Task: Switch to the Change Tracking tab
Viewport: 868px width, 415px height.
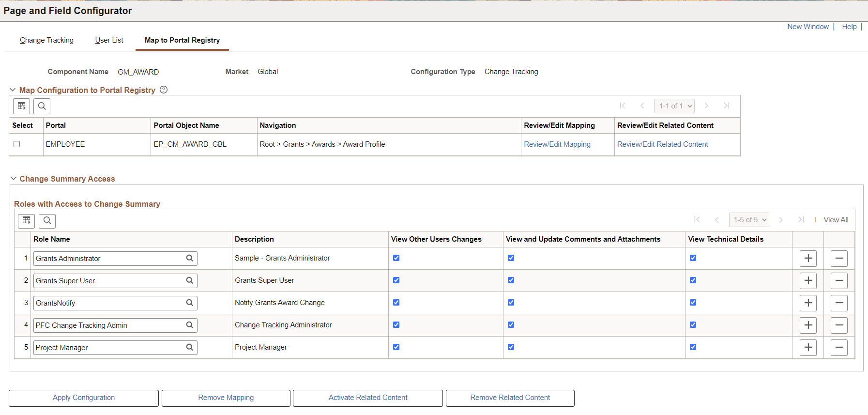Action: pyautogui.click(x=46, y=40)
